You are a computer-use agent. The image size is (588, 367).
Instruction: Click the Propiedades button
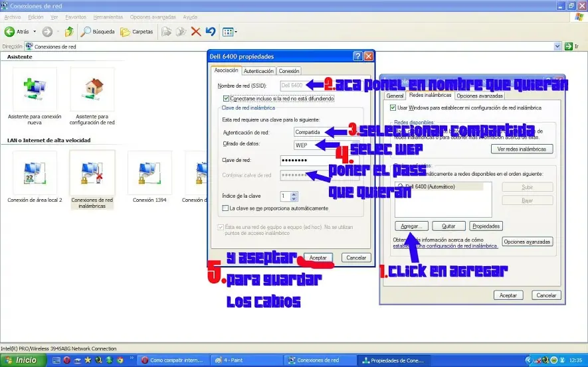(x=486, y=226)
